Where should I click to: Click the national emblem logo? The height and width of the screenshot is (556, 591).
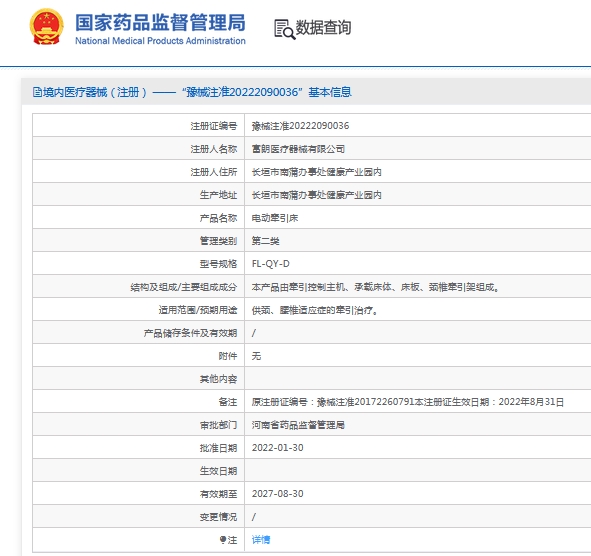tap(47, 27)
